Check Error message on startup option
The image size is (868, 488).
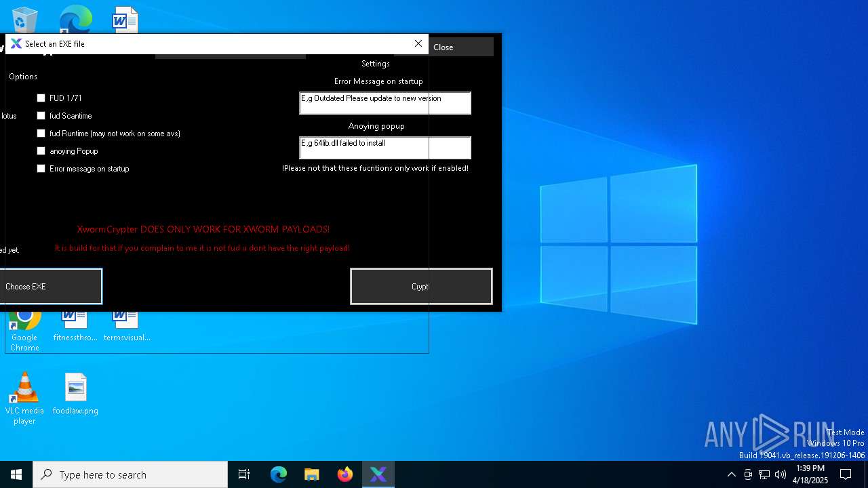click(x=41, y=169)
